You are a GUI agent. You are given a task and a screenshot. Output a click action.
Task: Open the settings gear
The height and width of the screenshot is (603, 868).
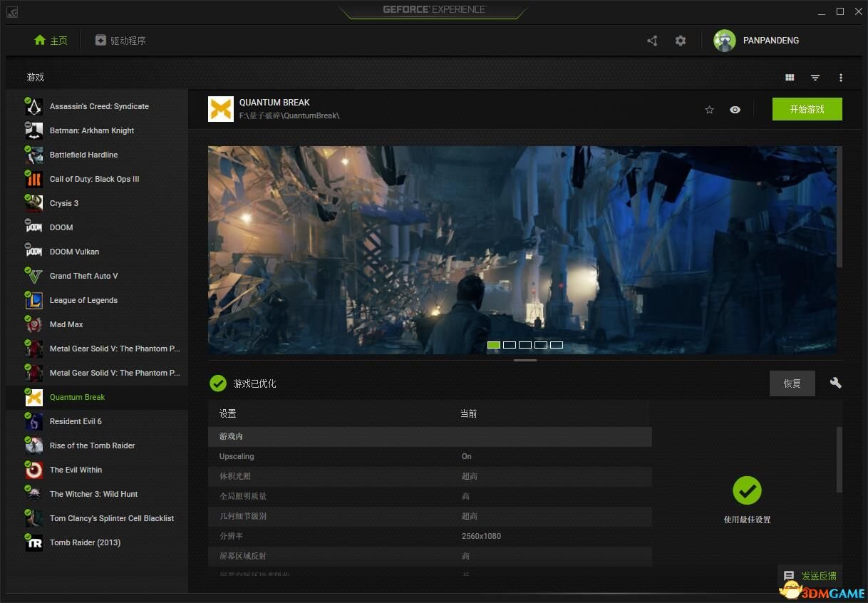(x=681, y=41)
